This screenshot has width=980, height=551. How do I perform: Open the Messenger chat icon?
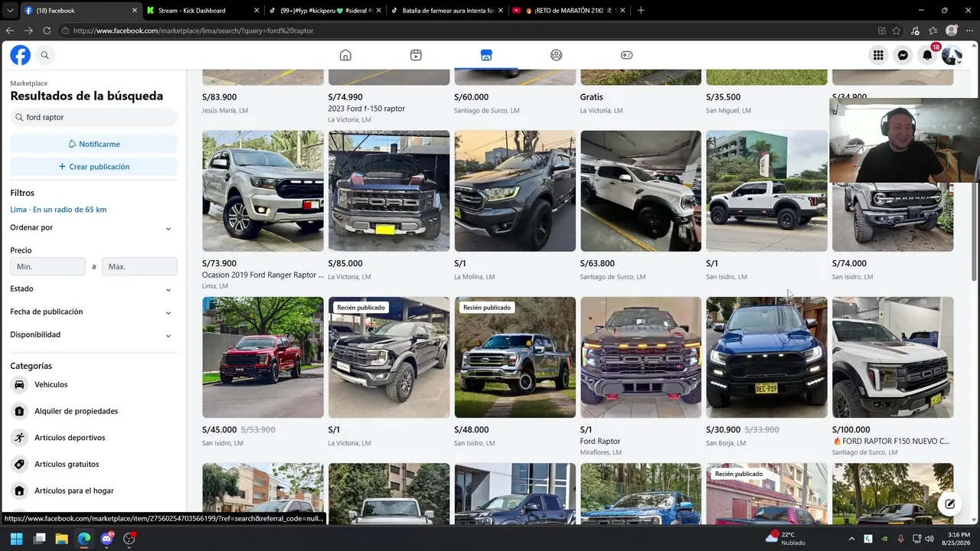(903, 55)
